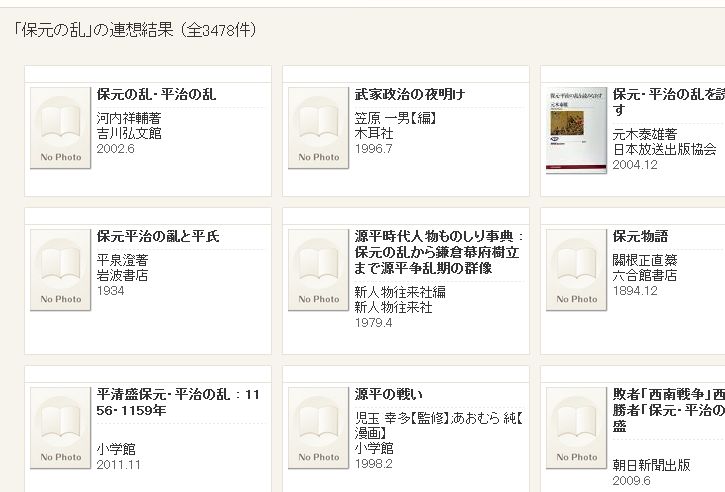Screen dimensions: 725x492
Task: Click editor 笠原 一男【編】
Action: point(396,118)
